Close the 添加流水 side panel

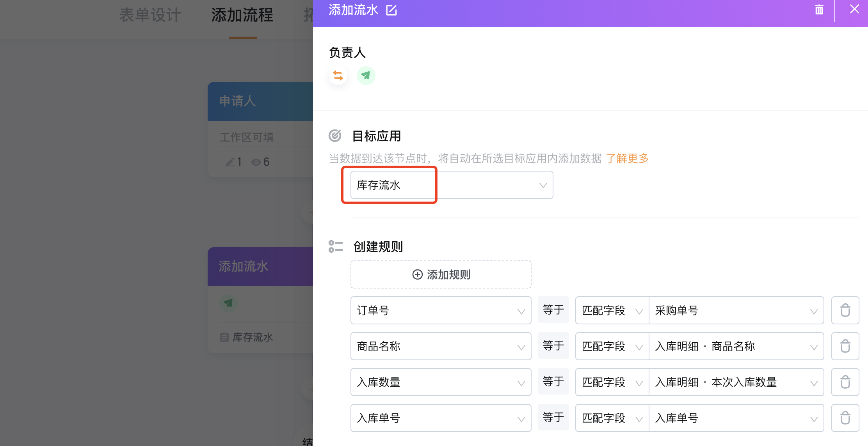tap(854, 9)
